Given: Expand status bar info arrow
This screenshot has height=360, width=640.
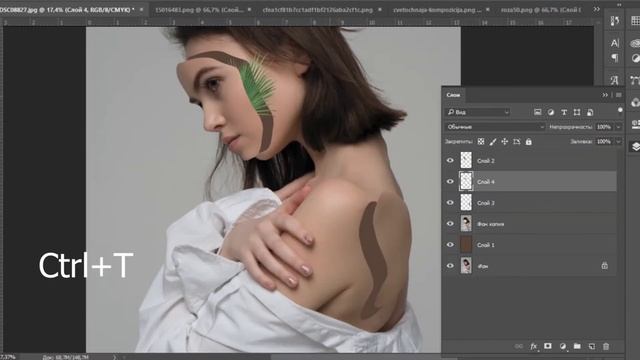Looking at the screenshot, I should pyautogui.click(x=114, y=357).
